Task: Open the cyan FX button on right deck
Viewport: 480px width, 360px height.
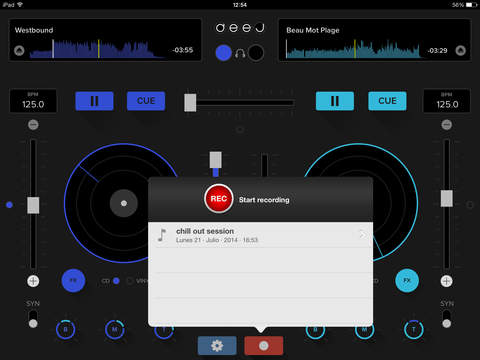Action: pos(407,281)
